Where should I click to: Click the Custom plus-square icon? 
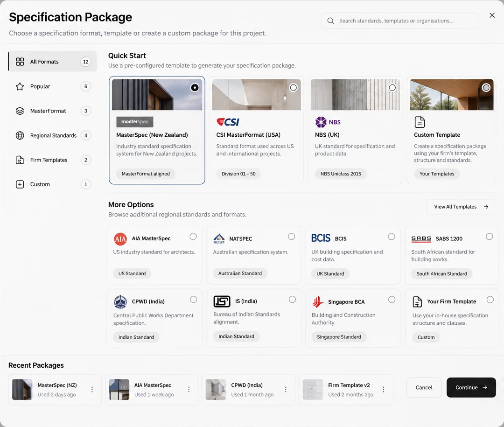[20, 184]
